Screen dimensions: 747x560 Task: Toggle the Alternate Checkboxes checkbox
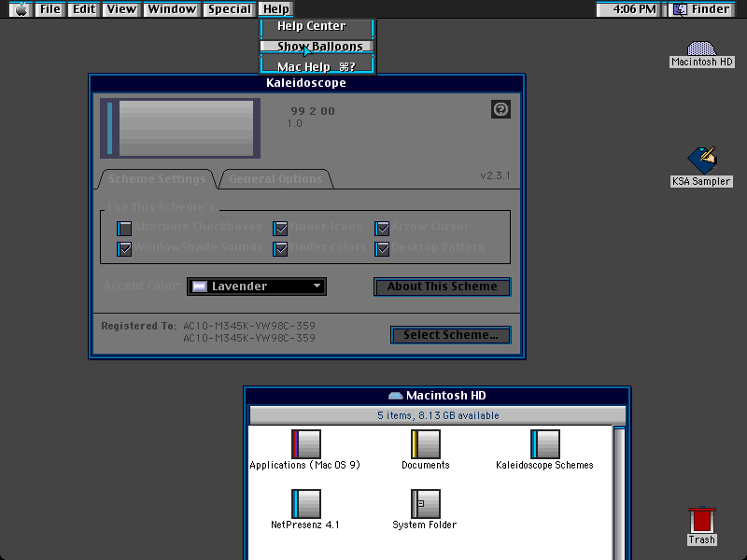124,229
